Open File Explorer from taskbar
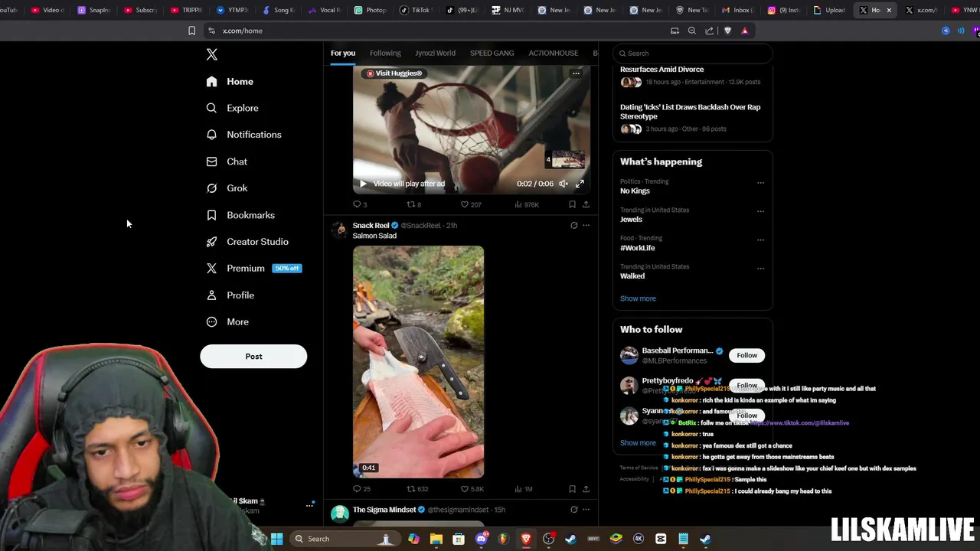Viewport: 980px width, 551px height. click(x=436, y=539)
